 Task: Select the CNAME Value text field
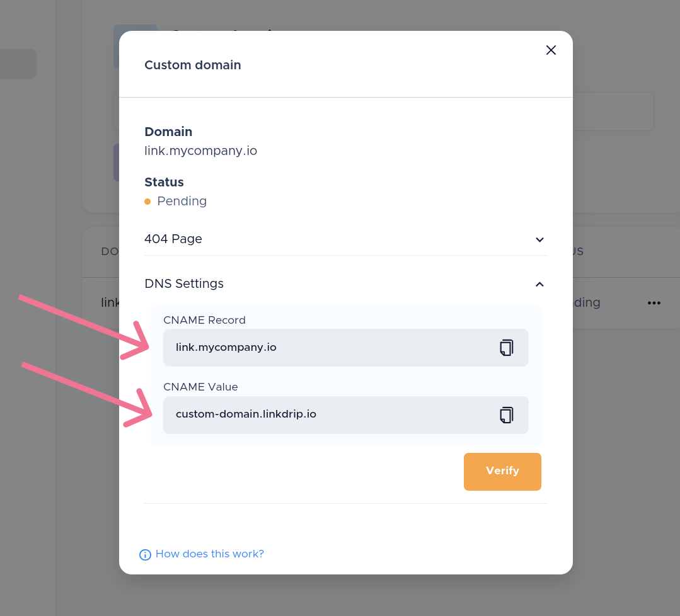tap(315, 414)
